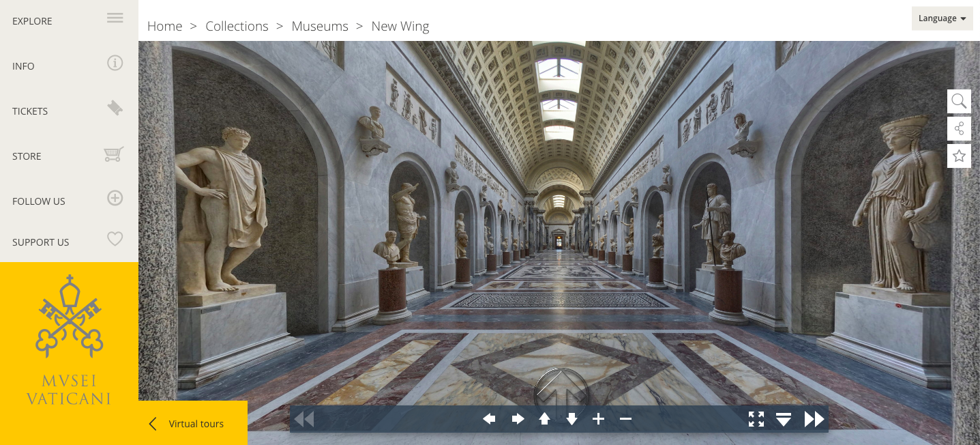This screenshot has height=445, width=980.
Task: Add to favorites with the star icon
Action: 959,156
